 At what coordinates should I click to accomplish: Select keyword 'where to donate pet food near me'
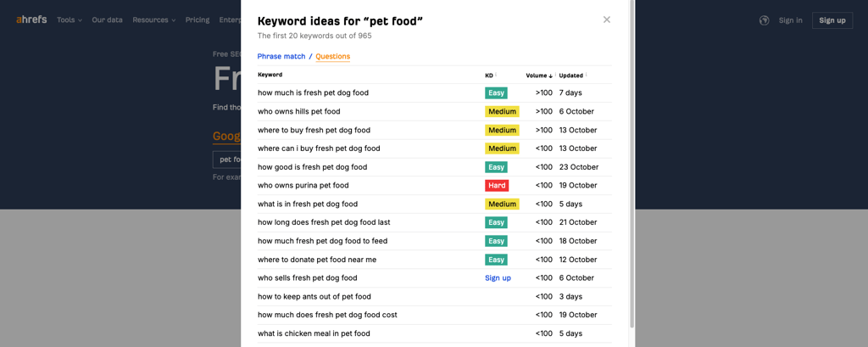coord(317,260)
